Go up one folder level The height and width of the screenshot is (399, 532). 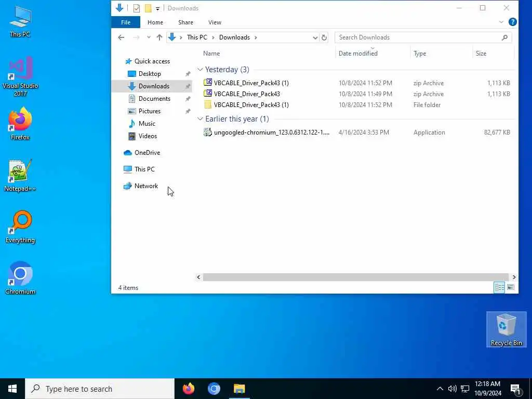[x=159, y=37]
